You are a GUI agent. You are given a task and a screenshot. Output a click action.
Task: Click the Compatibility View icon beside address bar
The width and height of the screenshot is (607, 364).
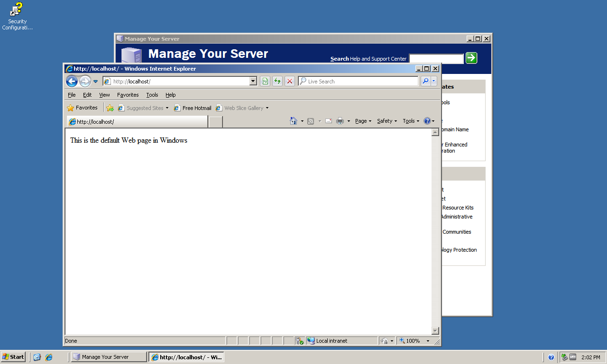265,81
